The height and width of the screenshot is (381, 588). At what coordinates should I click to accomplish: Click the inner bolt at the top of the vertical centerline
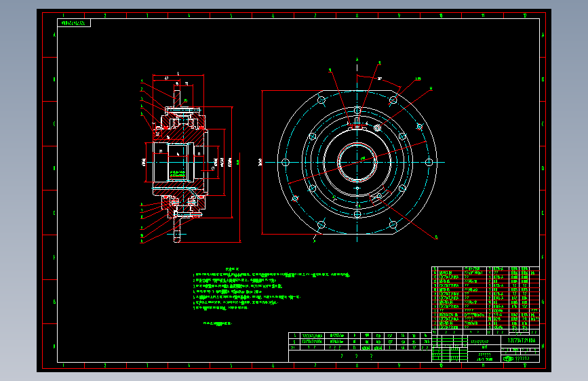click(357, 111)
